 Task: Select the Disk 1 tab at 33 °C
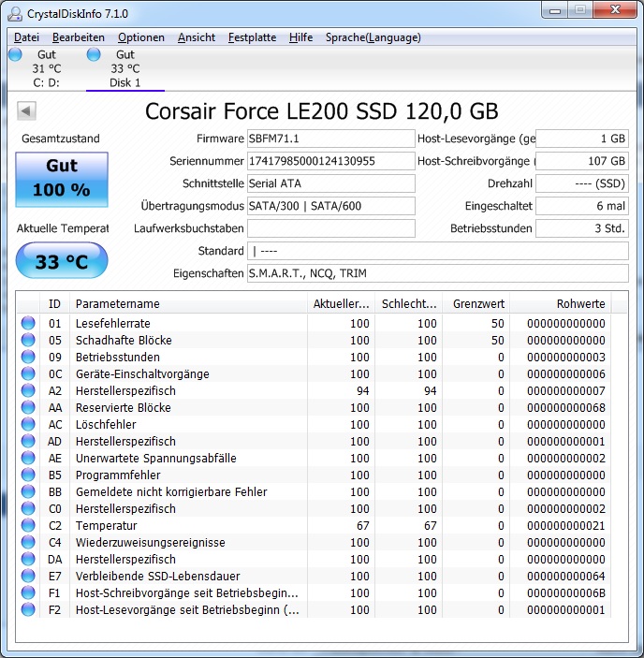click(x=125, y=68)
